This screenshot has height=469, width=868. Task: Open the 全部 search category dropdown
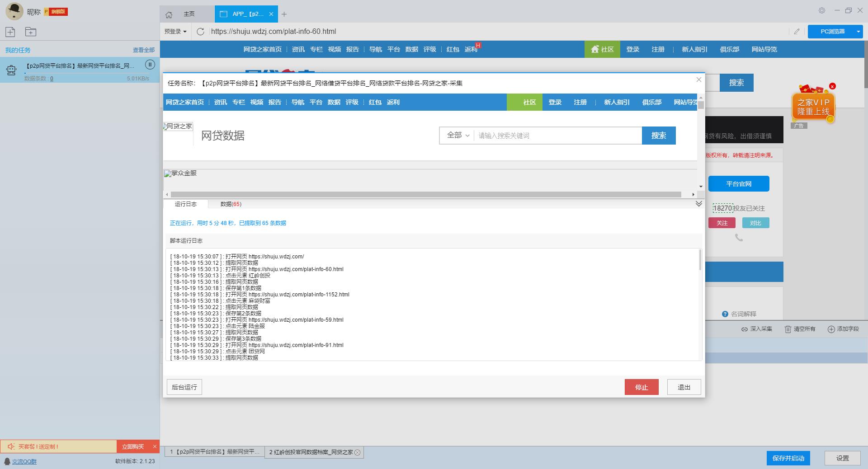click(x=458, y=135)
